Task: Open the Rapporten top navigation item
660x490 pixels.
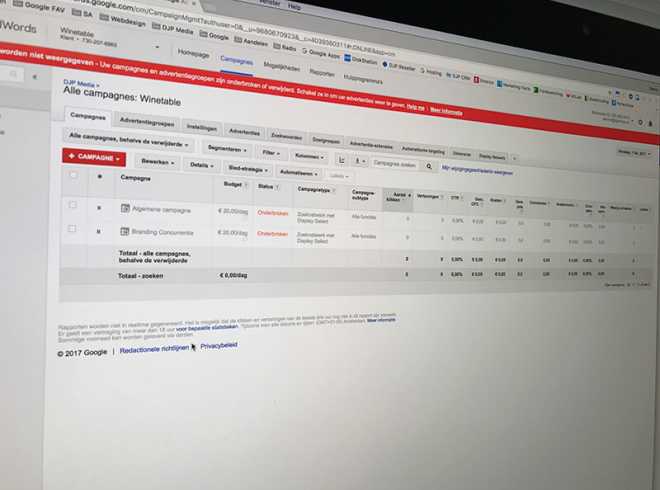Action: pos(322,73)
